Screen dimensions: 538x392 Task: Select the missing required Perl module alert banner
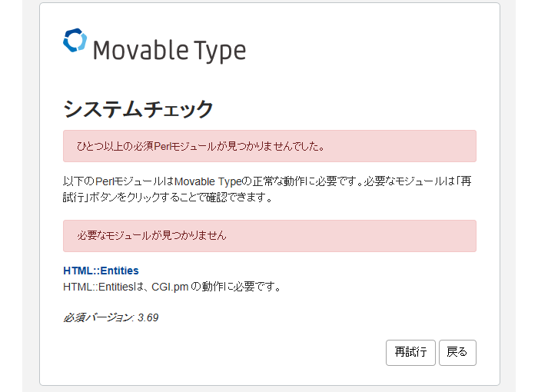269,146
